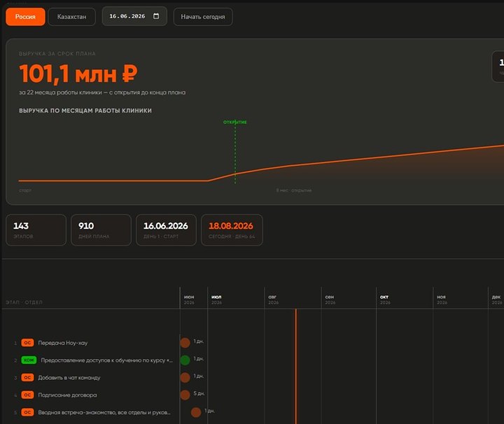Click the orange ОС badge for Передача Ноу-хау
This screenshot has height=424, width=504.
coord(27,343)
